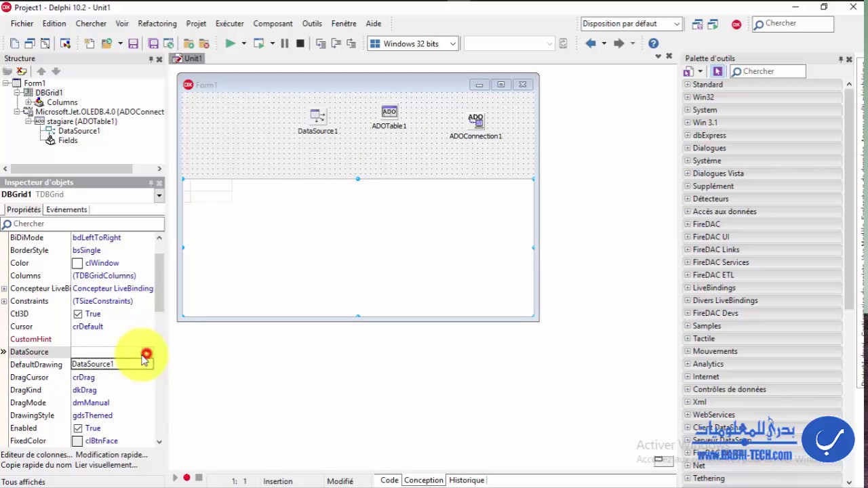
Task: Select the DBGrid1 node in Structure tree
Action: 49,93
